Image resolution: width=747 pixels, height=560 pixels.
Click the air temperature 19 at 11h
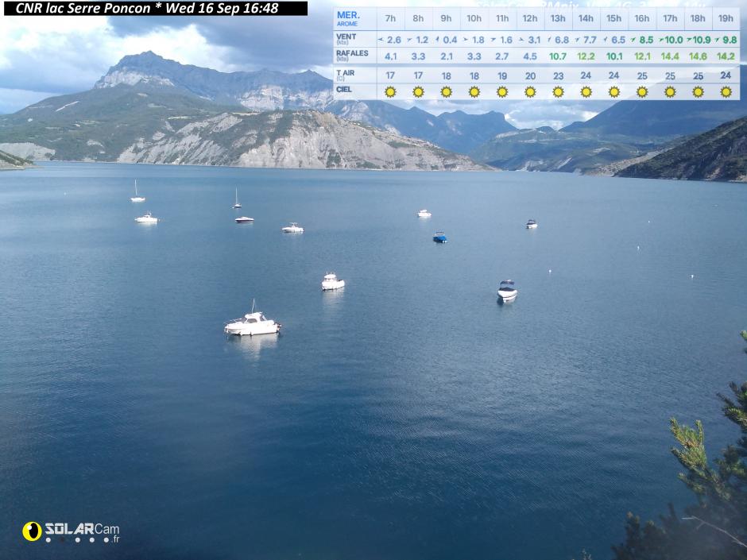tap(502, 75)
